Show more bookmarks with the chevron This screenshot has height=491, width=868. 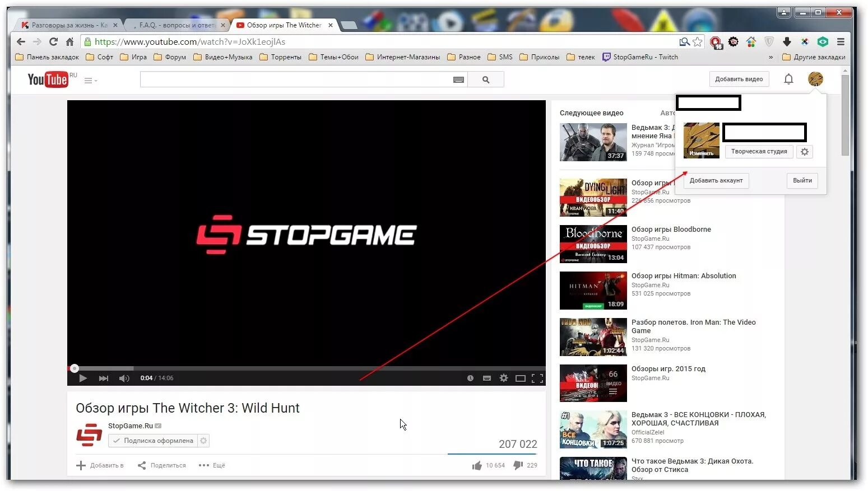(770, 57)
